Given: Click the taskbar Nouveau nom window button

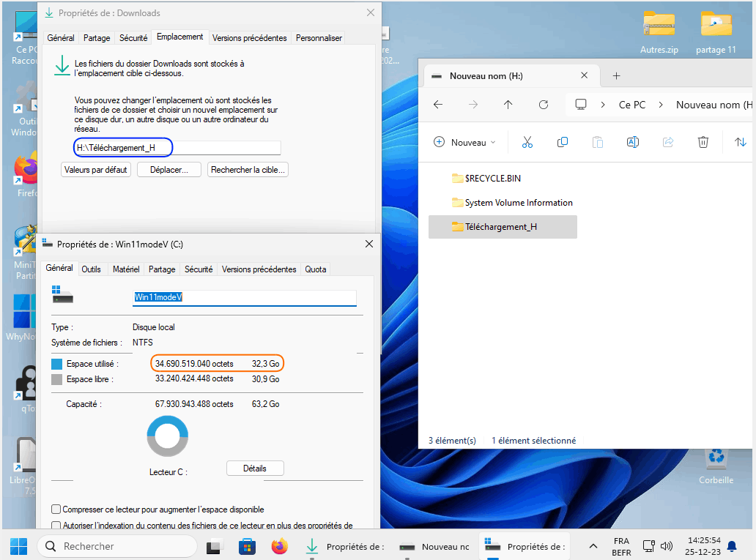Looking at the screenshot, I should point(434,547).
